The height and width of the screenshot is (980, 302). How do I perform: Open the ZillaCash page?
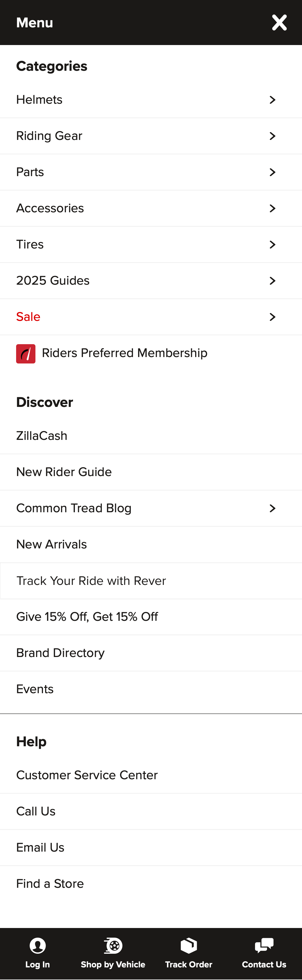[42, 436]
